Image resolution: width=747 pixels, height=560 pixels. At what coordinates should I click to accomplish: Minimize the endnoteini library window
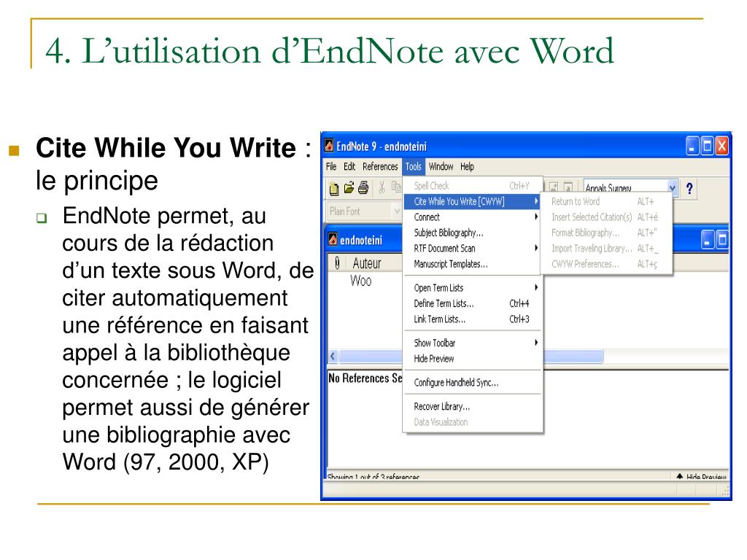(x=708, y=240)
